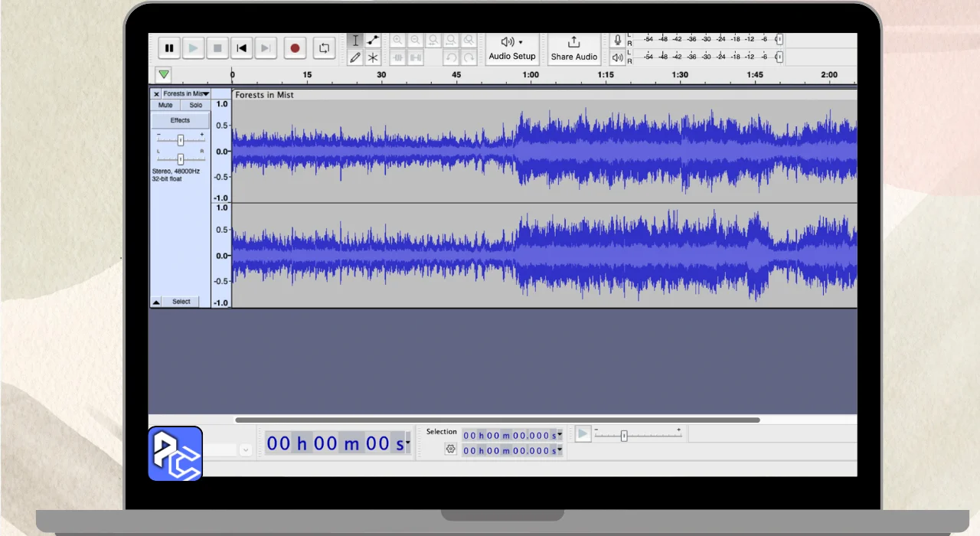This screenshot has width=980, height=536.
Task: Open the Forests in Mist track menu
Action: pos(185,93)
